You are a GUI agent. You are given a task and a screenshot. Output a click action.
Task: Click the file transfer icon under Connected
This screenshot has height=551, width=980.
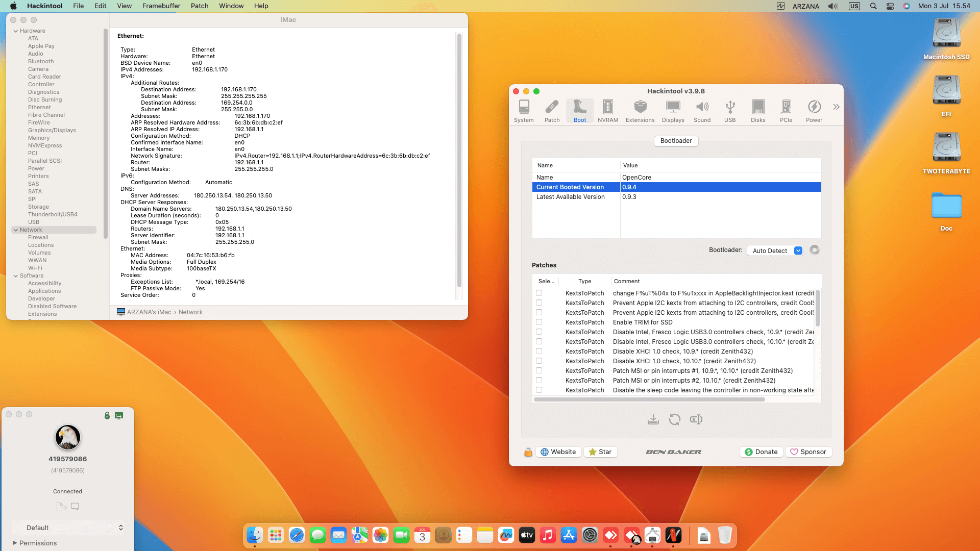pos(61,507)
